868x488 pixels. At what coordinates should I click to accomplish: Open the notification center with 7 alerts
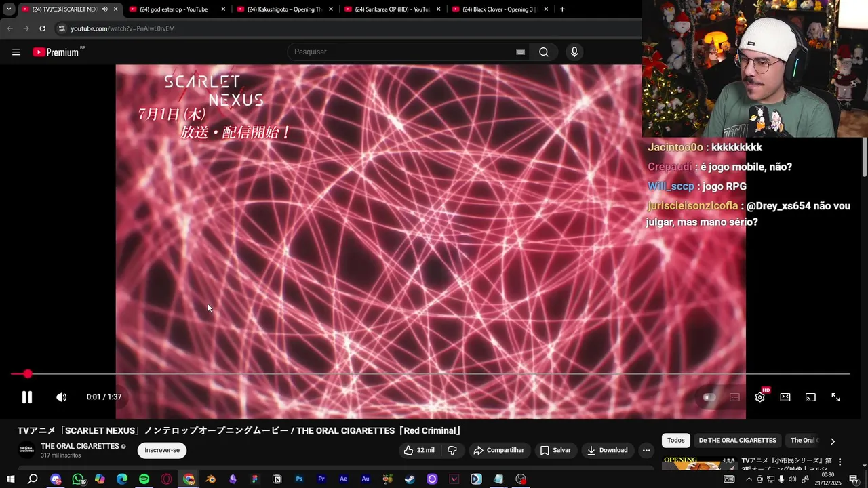point(854,479)
